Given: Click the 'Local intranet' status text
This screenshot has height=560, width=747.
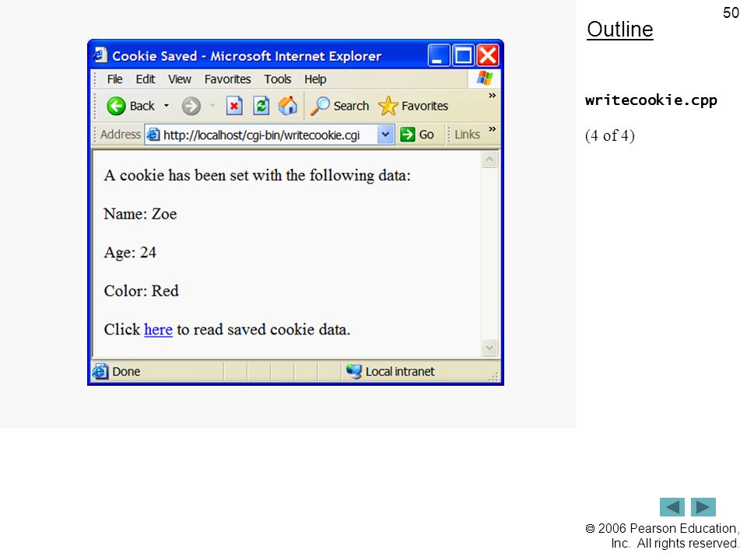Looking at the screenshot, I should (x=400, y=372).
